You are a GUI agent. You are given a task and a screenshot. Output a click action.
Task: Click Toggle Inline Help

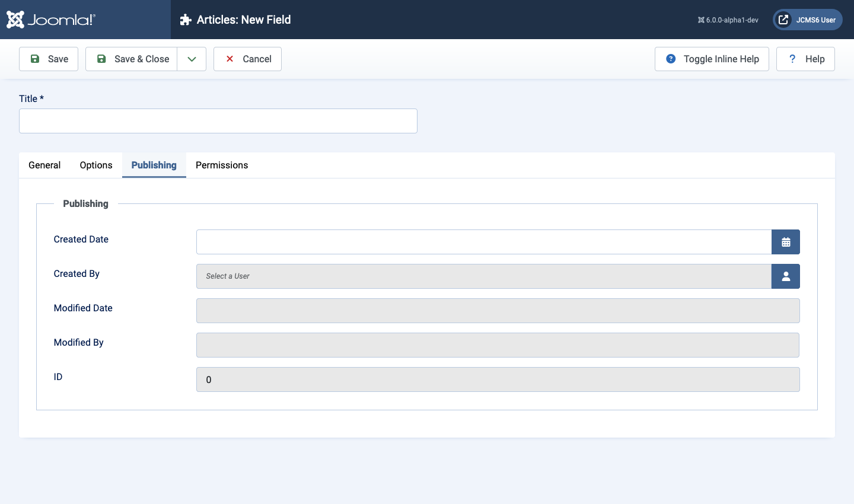coord(712,59)
